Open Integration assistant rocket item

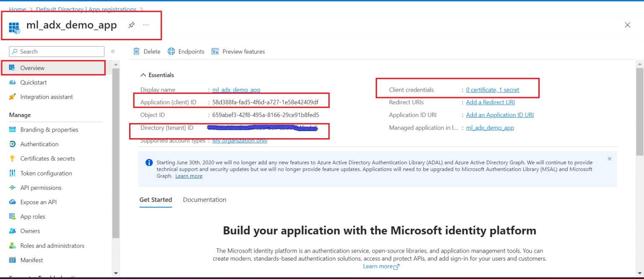[x=46, y=97]
